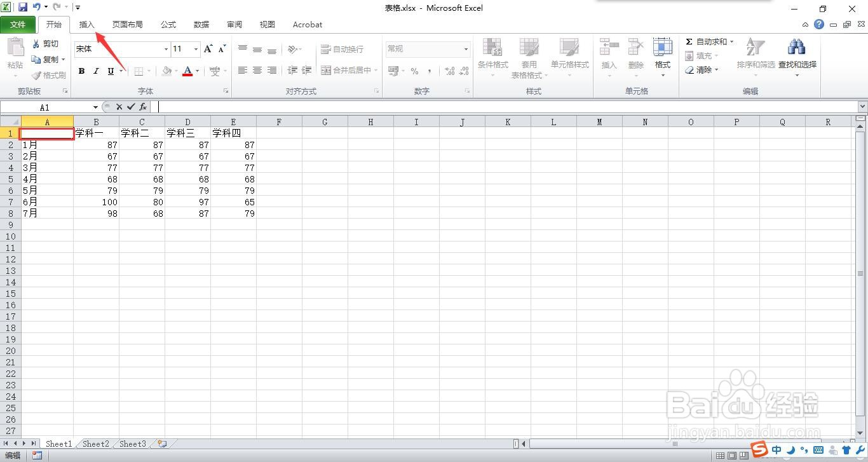868x462 pixels.
Task: Open the Sheet3 worksheet tab
Action: pos(133,444)
